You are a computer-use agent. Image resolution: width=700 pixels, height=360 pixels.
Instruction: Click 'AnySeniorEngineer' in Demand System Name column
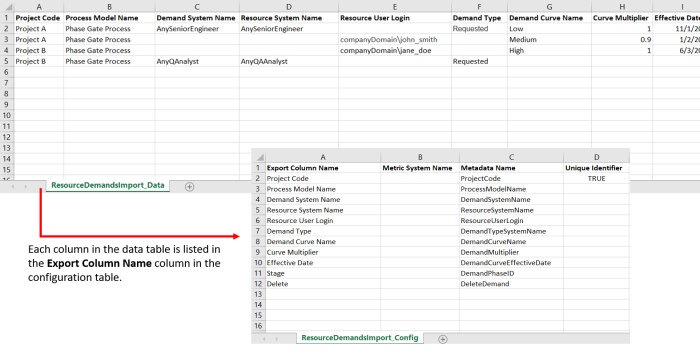coord(197,29)
